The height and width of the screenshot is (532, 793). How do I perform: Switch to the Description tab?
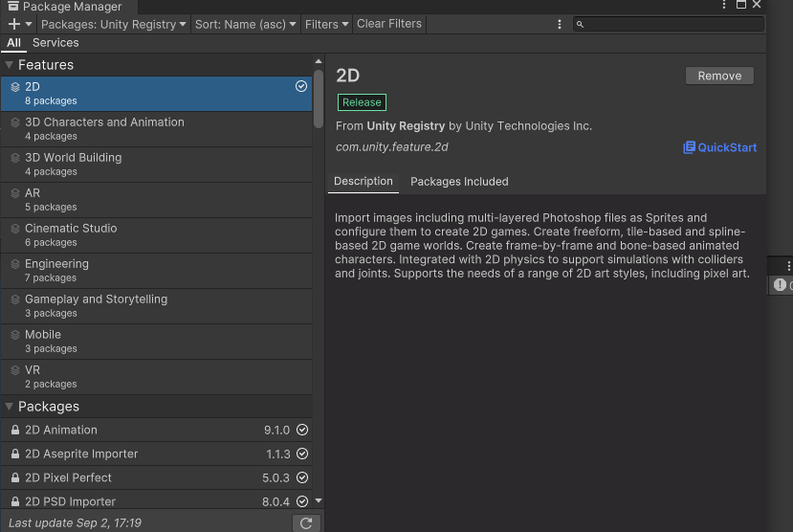[x=363, y=182]
